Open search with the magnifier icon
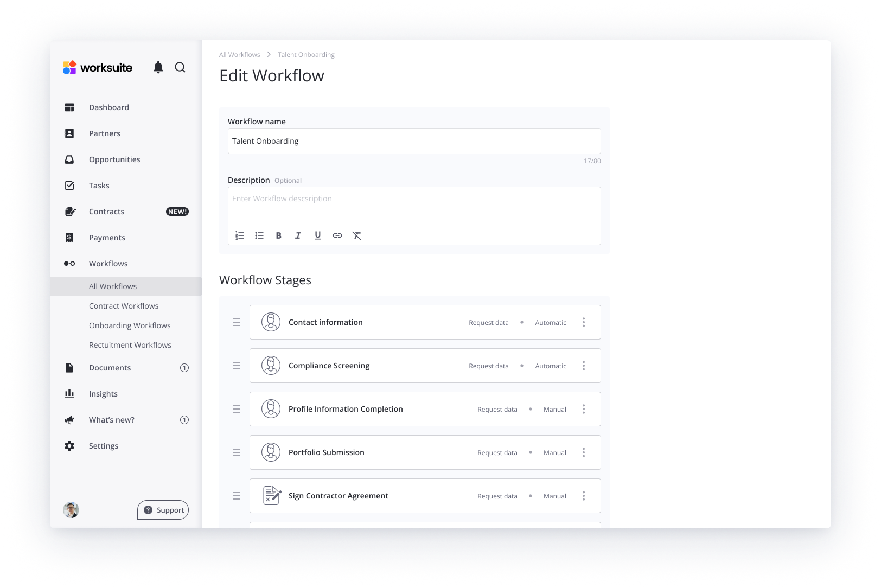Image resolution: width=881 pixels, height=588 pixels. pyautogui.click(x=180, y=67)
